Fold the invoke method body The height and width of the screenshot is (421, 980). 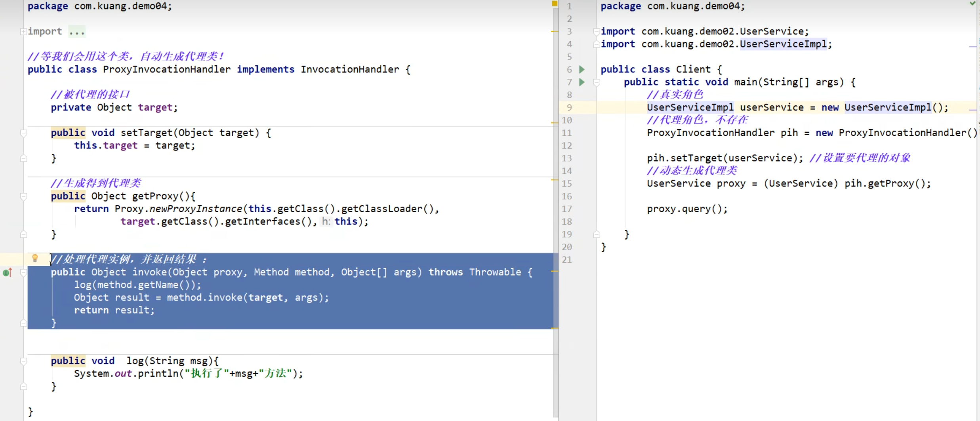click(x=24, y=272)
